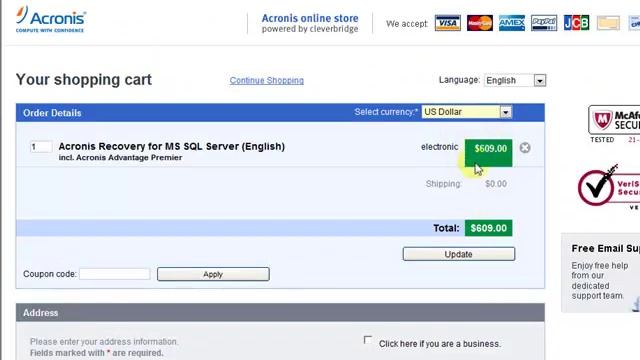The height and width of the screenshot is (360, 640).
Task: Open the Select currency dropdown
Action: point(467,112)
